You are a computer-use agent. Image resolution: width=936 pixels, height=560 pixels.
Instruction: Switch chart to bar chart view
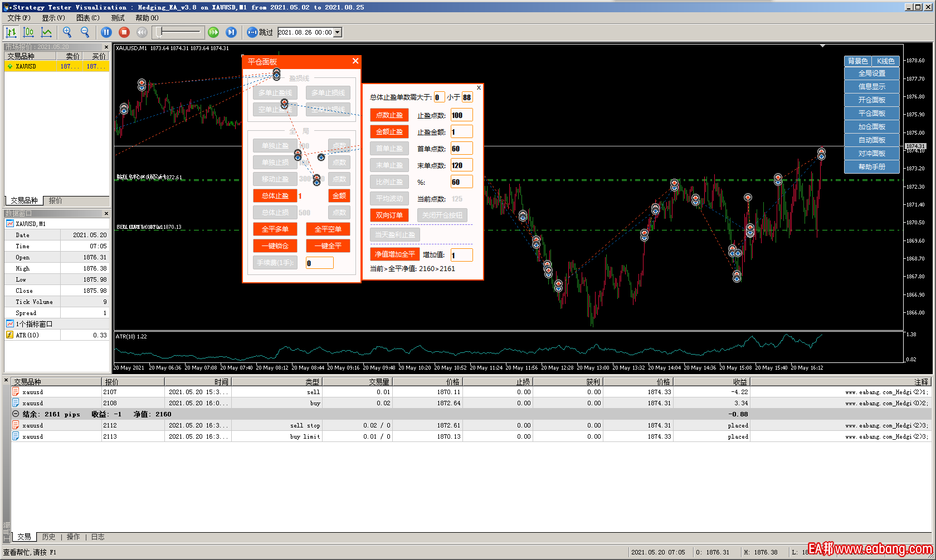pyautogui.click(x=11, y=32)
